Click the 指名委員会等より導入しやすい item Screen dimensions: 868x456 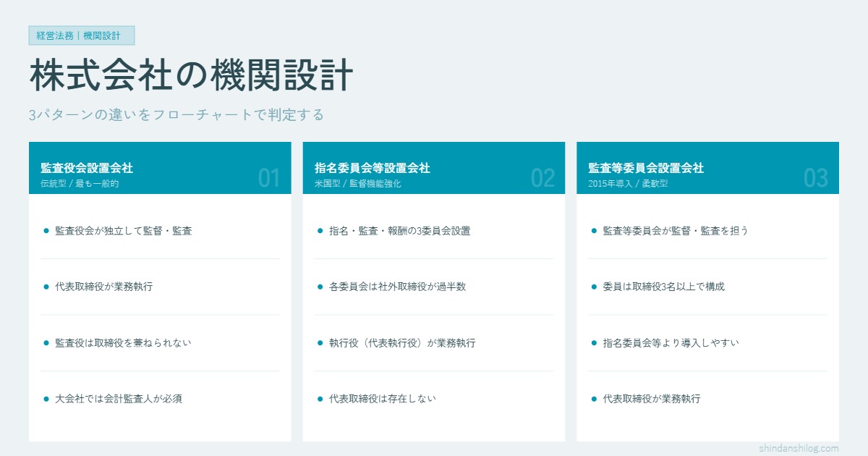coord(671,343)
